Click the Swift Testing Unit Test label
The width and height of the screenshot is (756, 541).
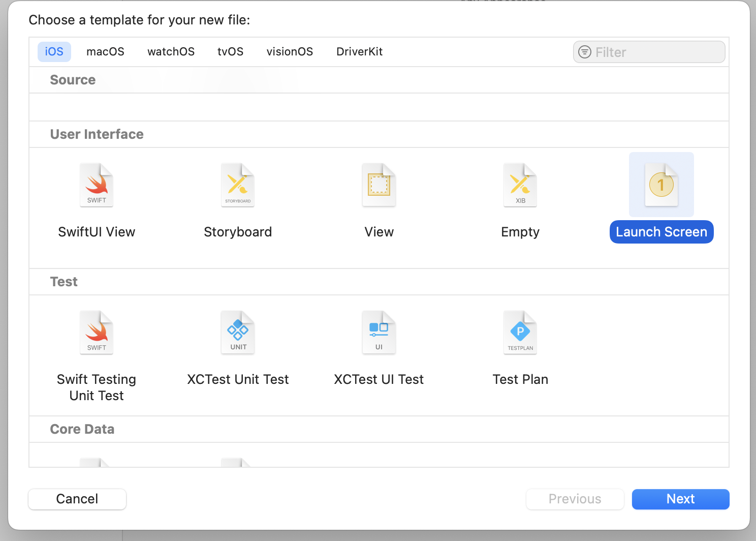coord(97,387)
